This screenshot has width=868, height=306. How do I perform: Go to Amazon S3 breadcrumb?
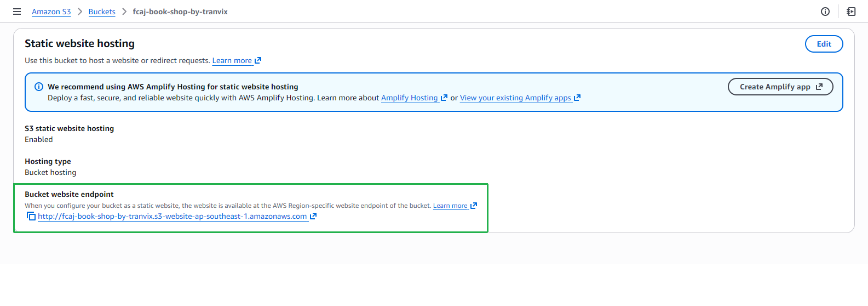coord(51,12)
